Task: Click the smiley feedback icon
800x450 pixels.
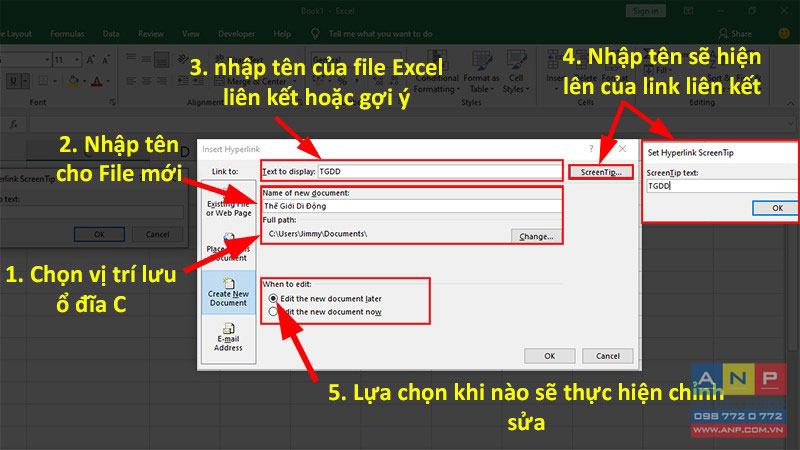Action: pos(784,33)
